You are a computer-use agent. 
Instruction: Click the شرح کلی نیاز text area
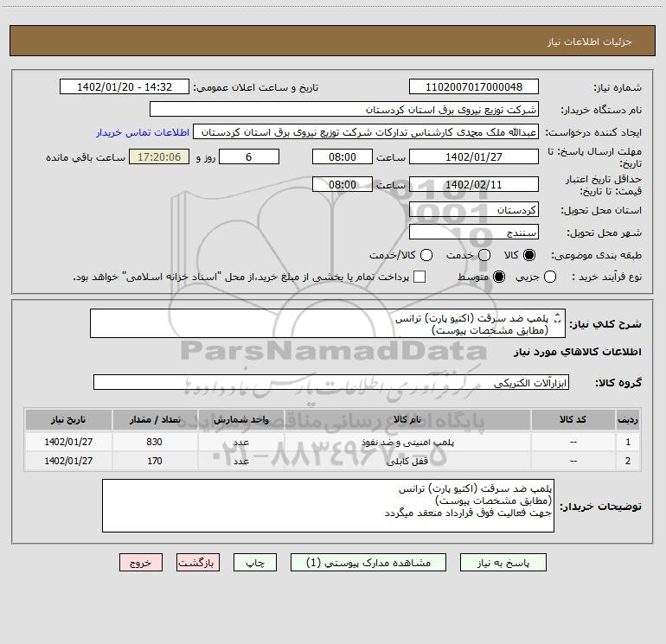coord(328,323)
